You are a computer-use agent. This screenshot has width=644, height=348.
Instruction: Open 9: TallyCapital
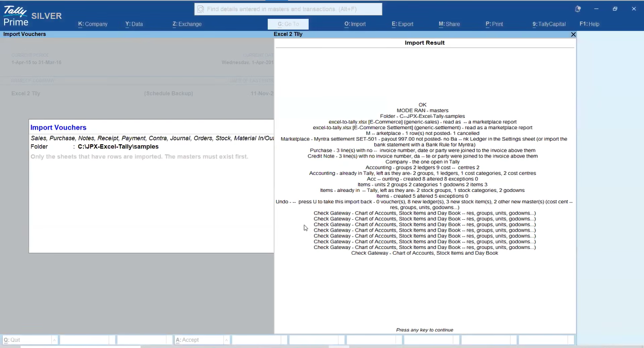549,24
